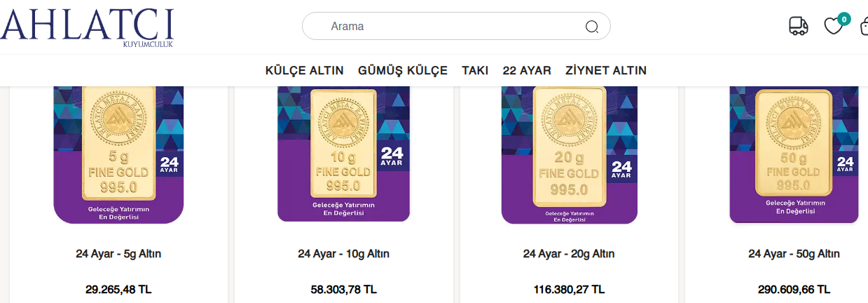Open the 24 Ayar - 50g Altın link
The image size is (868, 303).
(x=794, y=254)
